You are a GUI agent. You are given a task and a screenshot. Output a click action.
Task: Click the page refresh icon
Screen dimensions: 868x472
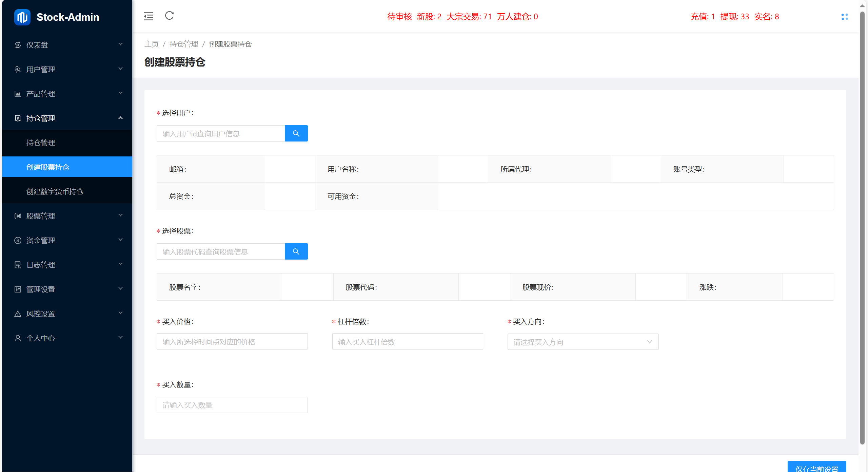pos(170,16)
